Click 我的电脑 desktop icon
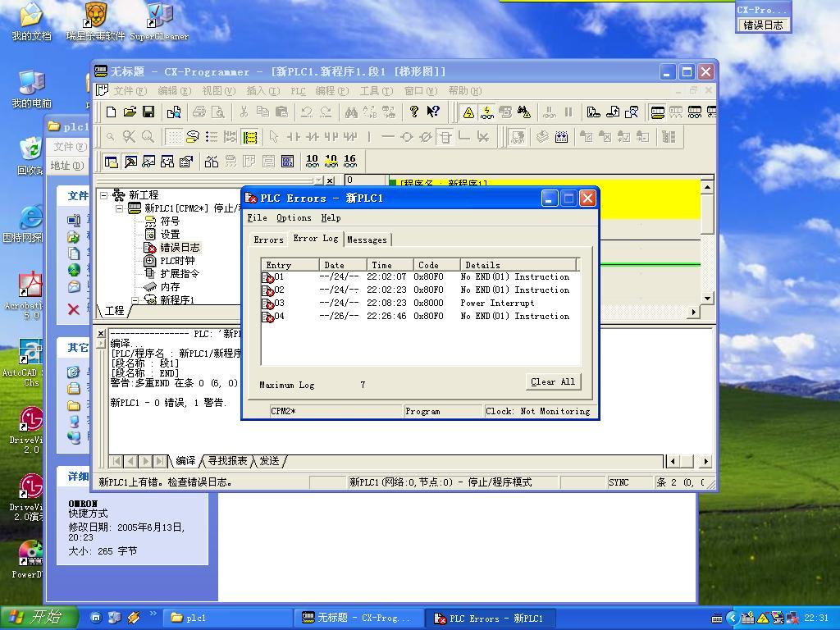The image size is (840, 630). point(32,89)
